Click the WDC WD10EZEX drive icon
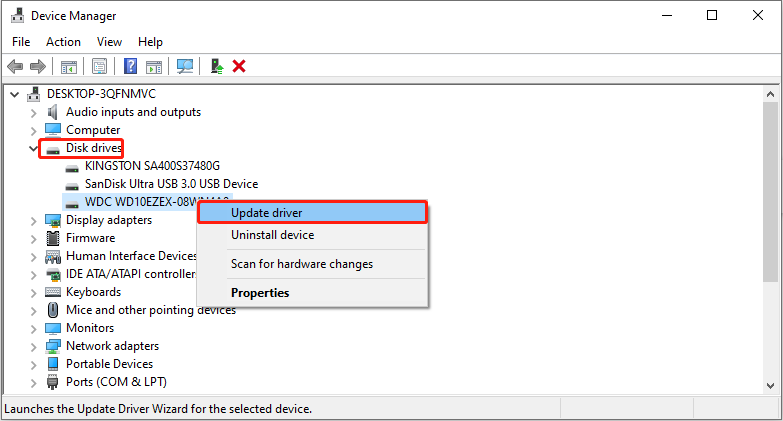This screenshot has height=421, width=783. point(72,204)
